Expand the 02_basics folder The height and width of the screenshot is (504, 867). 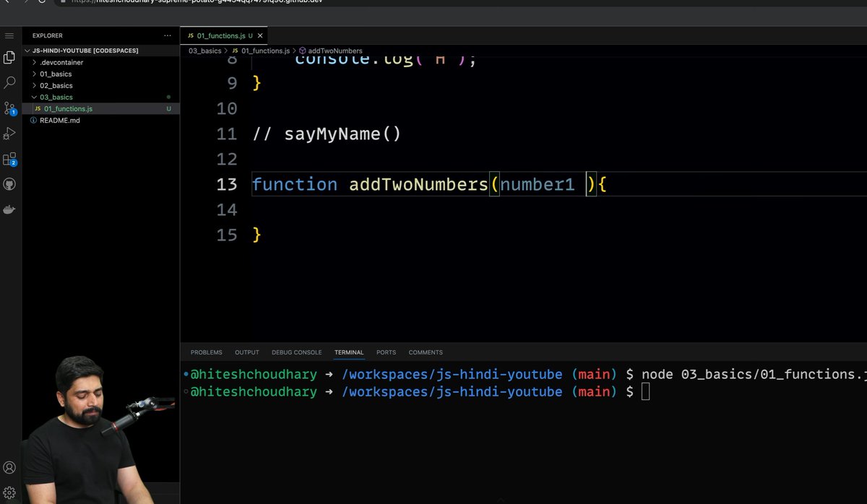coord(56,85)
